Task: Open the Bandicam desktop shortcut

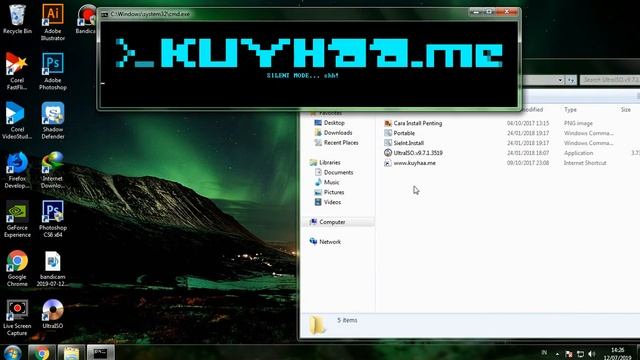Action: click(x=86, y=19)
